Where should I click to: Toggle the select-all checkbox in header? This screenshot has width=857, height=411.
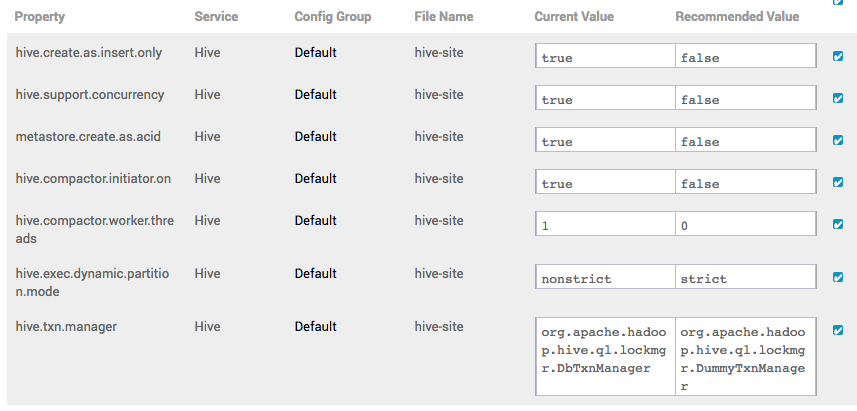pyautogui.click(x=838, y=3)
